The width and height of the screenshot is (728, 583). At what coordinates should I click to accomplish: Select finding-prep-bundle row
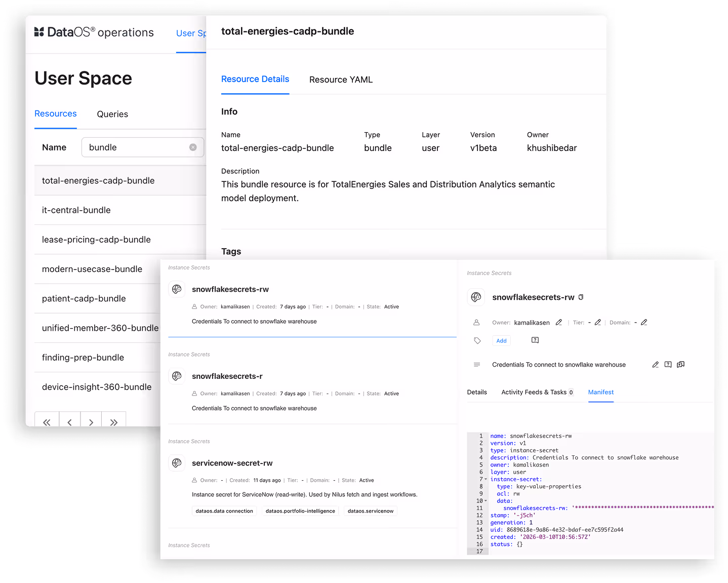point(98,357)
